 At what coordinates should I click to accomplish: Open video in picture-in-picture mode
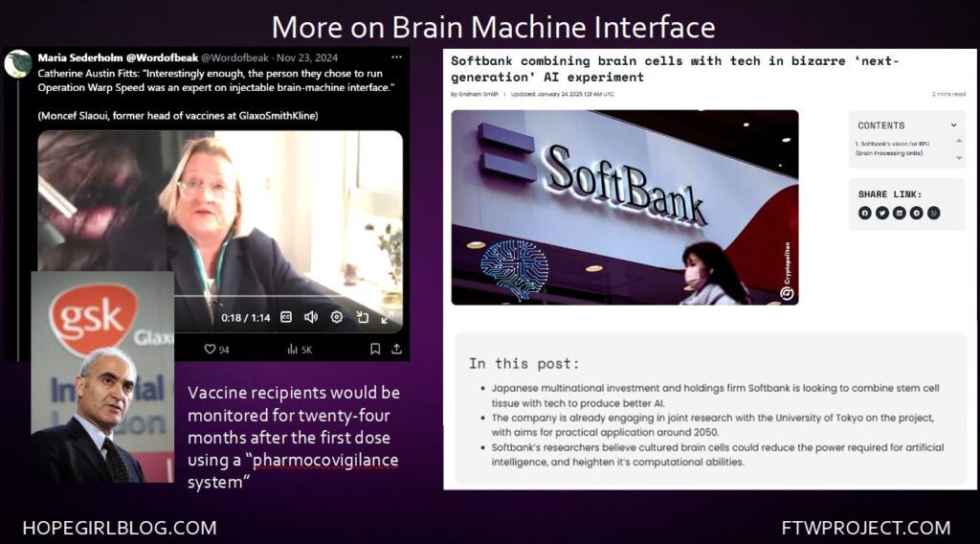click(363, 317)
